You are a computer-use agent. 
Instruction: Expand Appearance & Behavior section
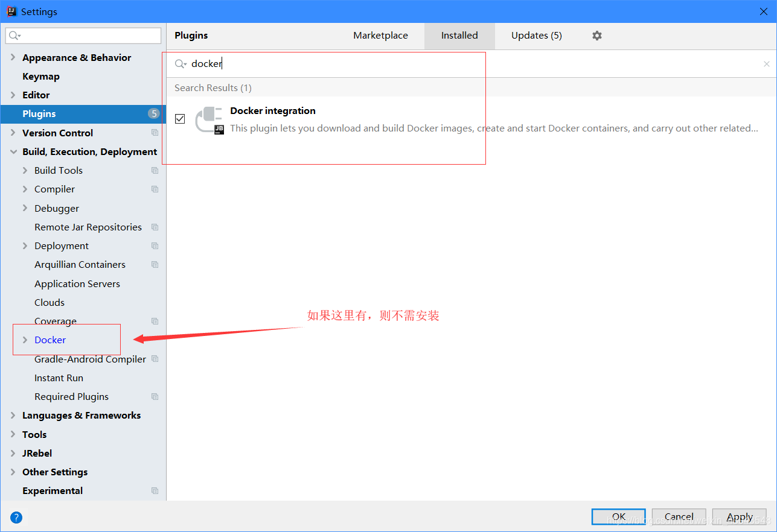(13, 58)
